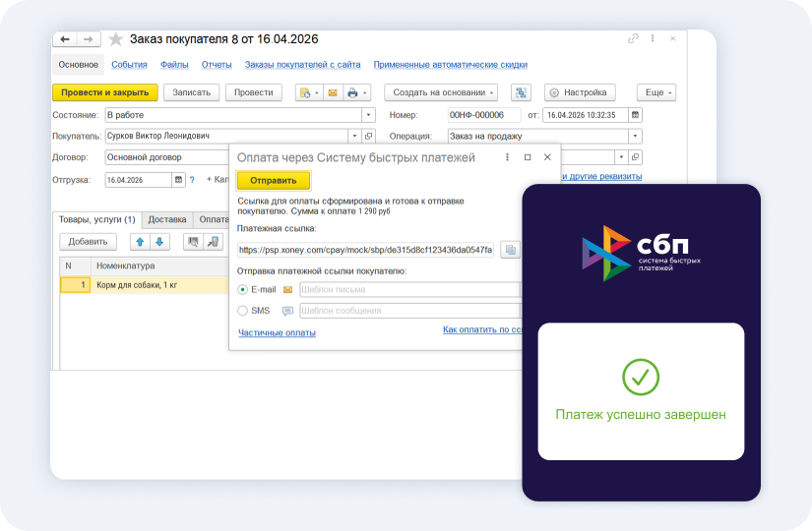
Task: Move row down with blue down arrow
Action: (x=159, y=242)
